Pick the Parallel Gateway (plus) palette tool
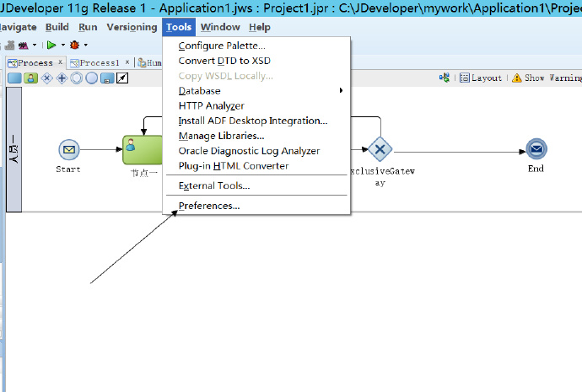The width and height of the screenshot is (582, 392). (62, 78)
